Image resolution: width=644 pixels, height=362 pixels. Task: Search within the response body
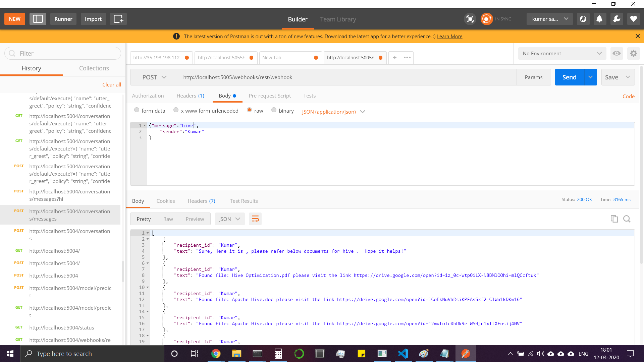tap(627, 219)
